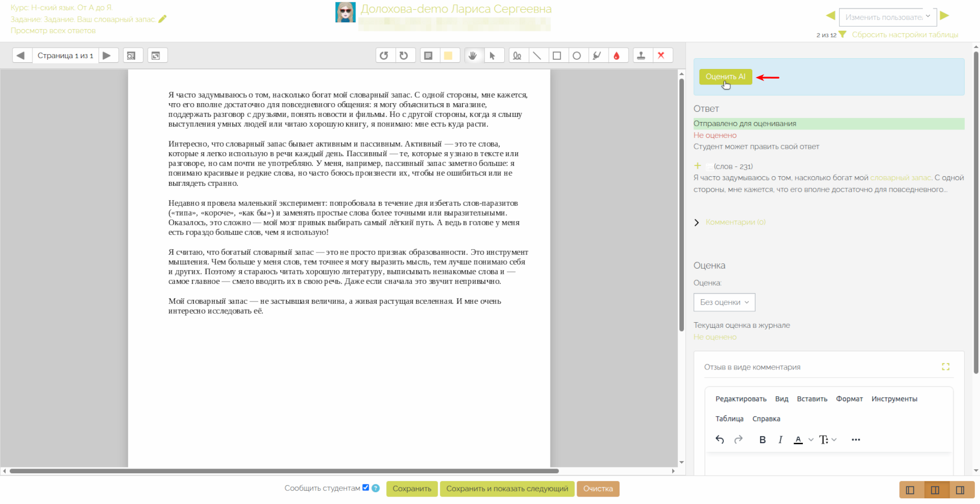Screen dimensions: 980x504
Task: Toggle bold in feedback editor
Action: (x=762, y=440)
